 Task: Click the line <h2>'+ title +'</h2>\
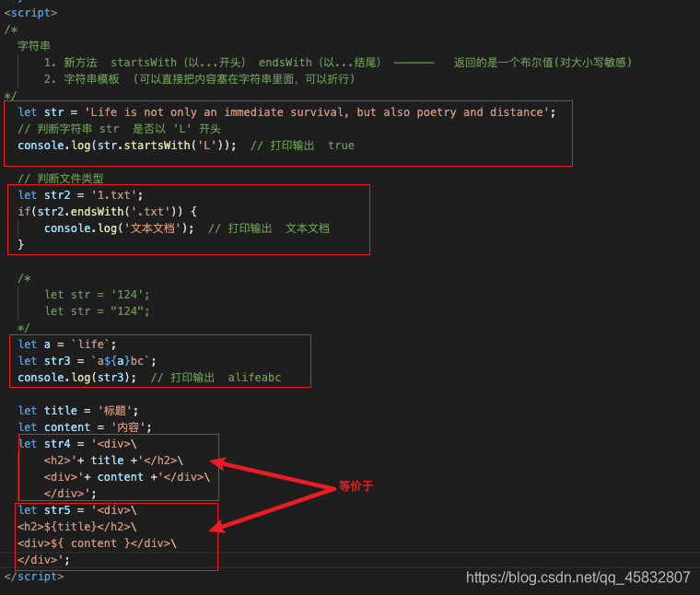[113, 461]
